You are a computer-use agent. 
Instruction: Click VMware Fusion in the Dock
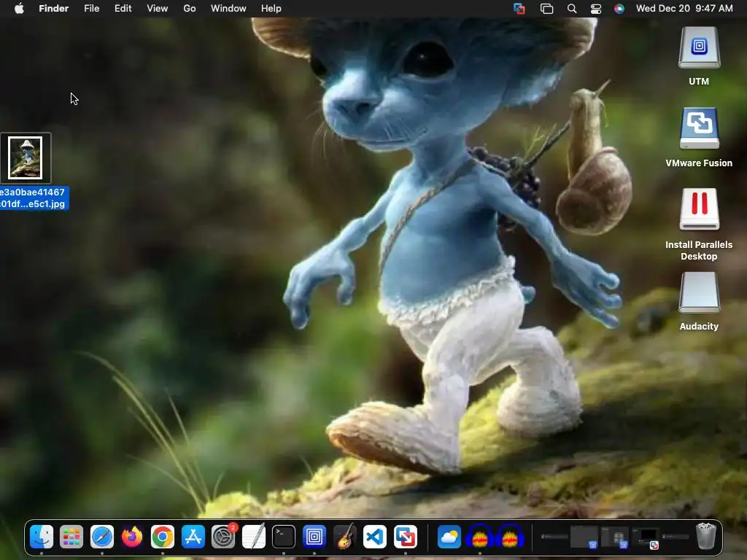coord(406,537)
